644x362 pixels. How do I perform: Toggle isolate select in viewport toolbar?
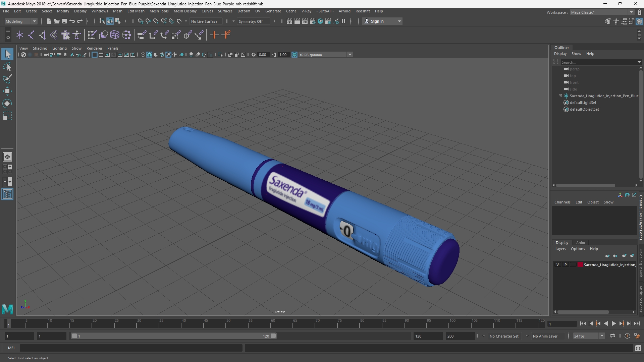pyautogui.click(x=220, y=55)
